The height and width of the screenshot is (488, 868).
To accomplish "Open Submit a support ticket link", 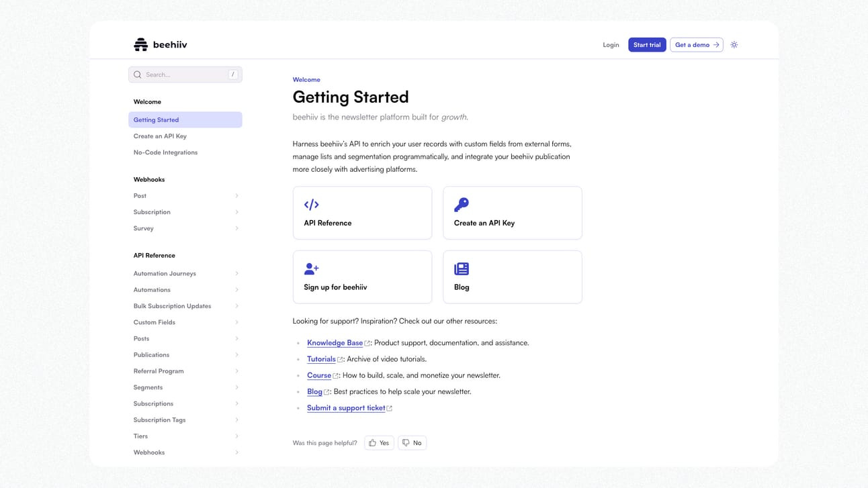I will pos(346,408).
